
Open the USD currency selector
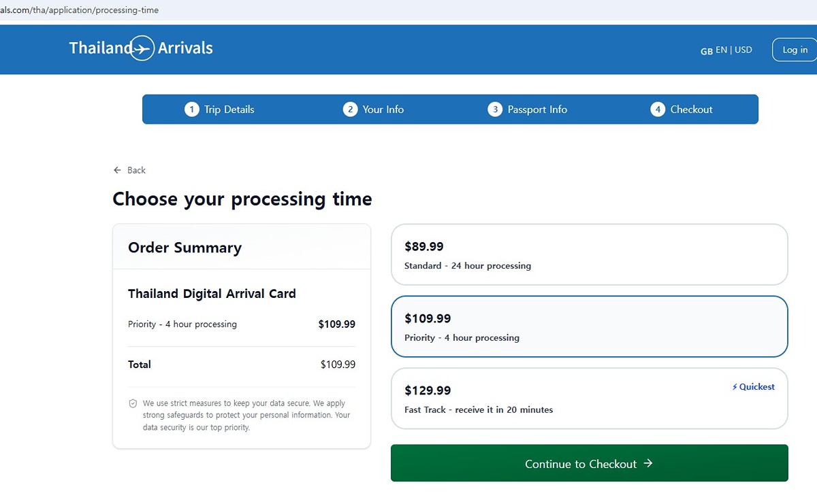click(743, 50)
